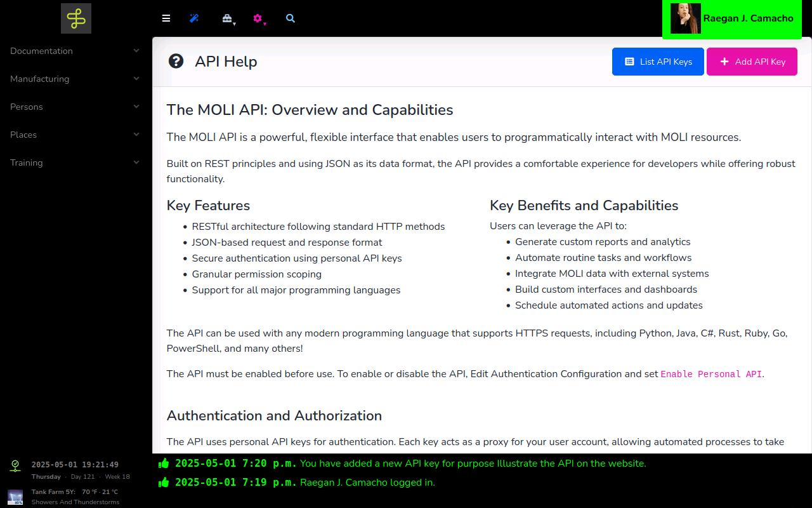Expand the Documentation sidebar menu
This screenshot has height=508, width=812.
75,51
